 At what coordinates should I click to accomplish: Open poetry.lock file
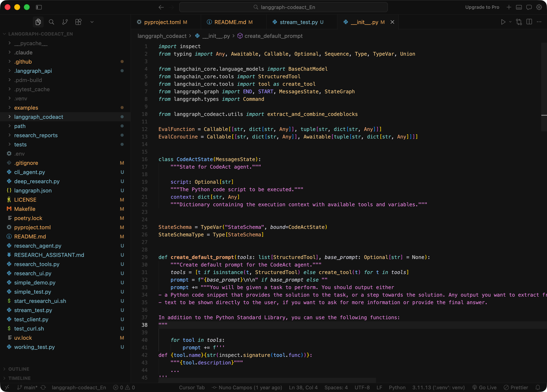coord(65,218)
